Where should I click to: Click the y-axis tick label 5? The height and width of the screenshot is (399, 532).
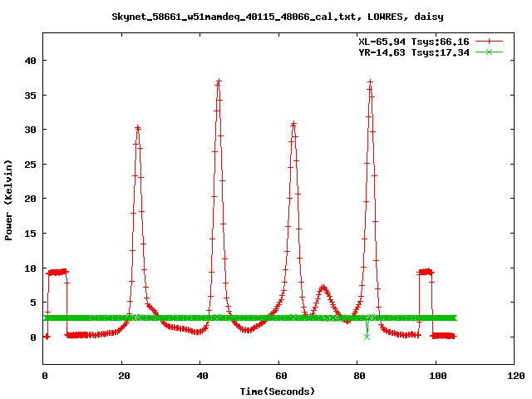click(x=33, y=303)
